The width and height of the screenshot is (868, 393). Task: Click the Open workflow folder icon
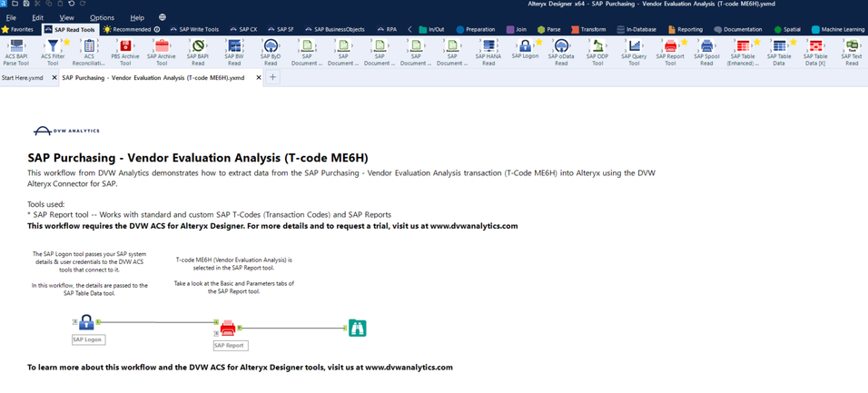(x=16, y=4)
